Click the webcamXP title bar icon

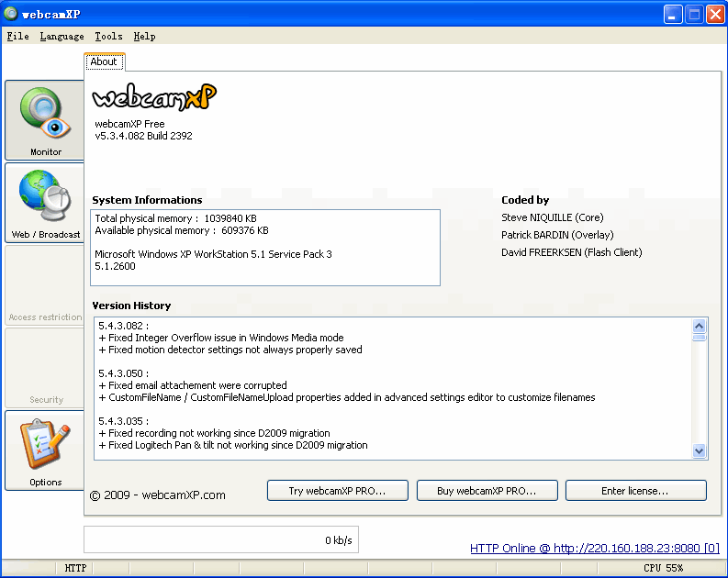11,13
